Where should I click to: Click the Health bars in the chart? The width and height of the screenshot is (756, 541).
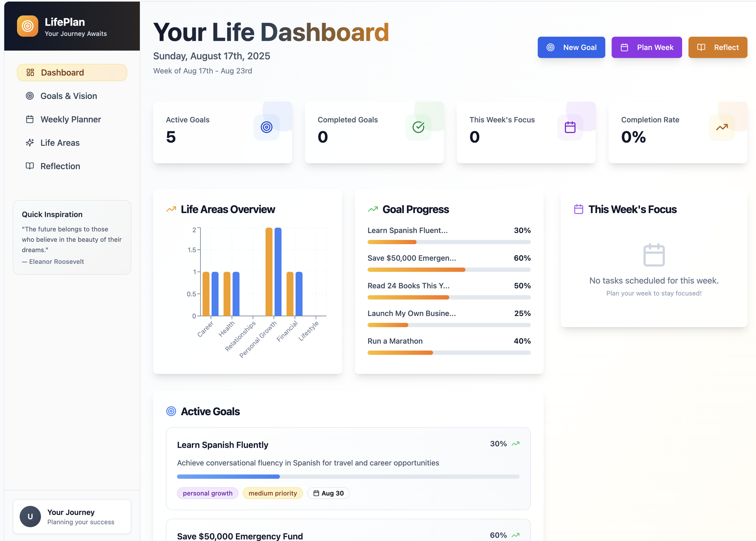[231, 294]
